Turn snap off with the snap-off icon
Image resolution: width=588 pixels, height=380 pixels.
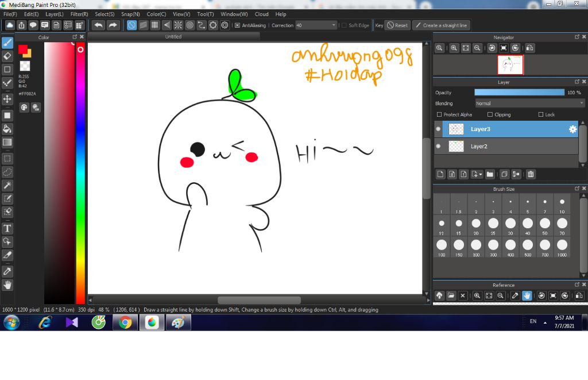tap(131, 25)
